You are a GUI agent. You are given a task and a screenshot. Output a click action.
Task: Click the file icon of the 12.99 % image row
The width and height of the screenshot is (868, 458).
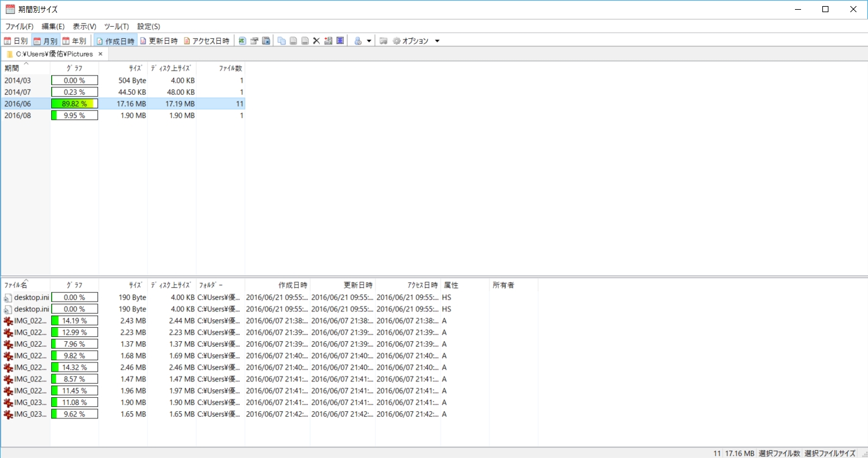(x=8, y=332)
